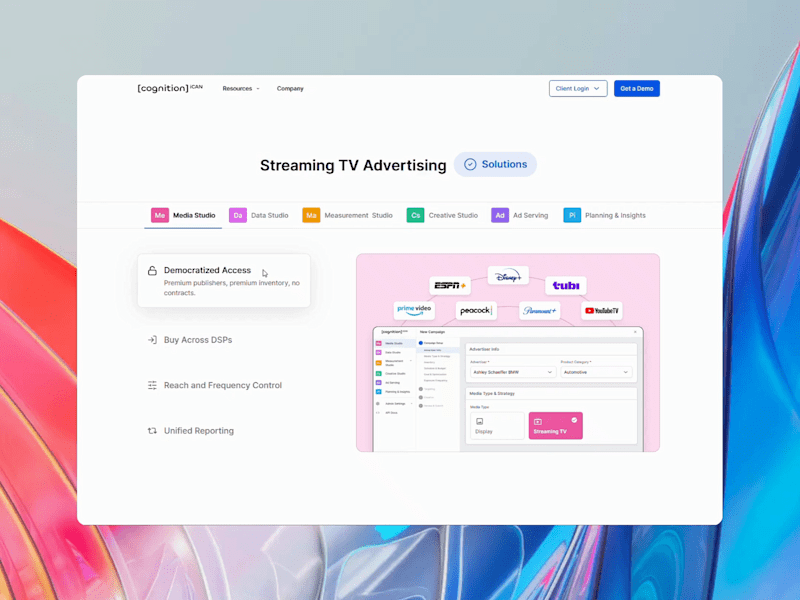Click the blue Pi Planning icon
This screenshot has width=800, height=600.
(x=572, y=215)
